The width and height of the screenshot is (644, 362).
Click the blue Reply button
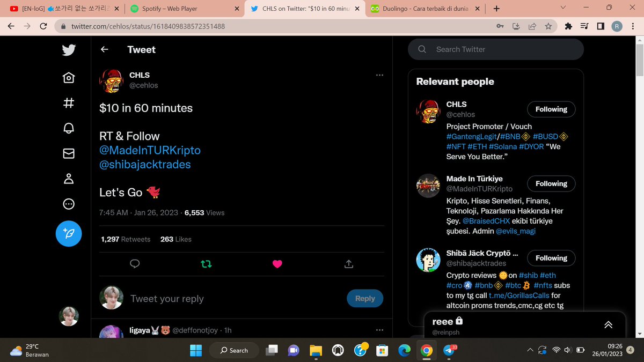[365, 299]
